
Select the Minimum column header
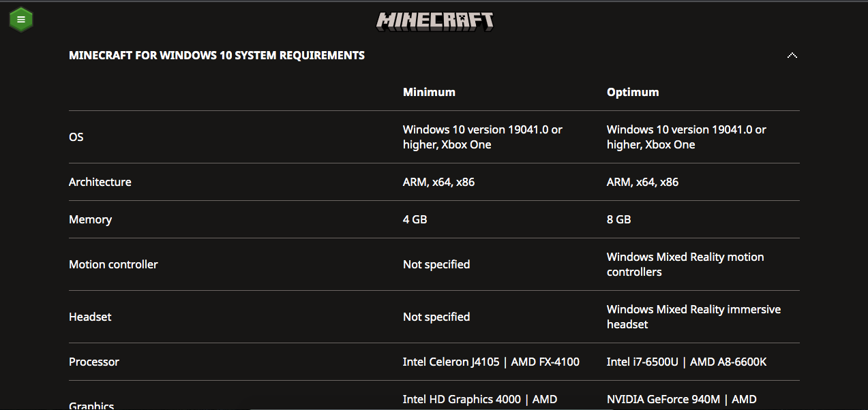click(429, 92)
